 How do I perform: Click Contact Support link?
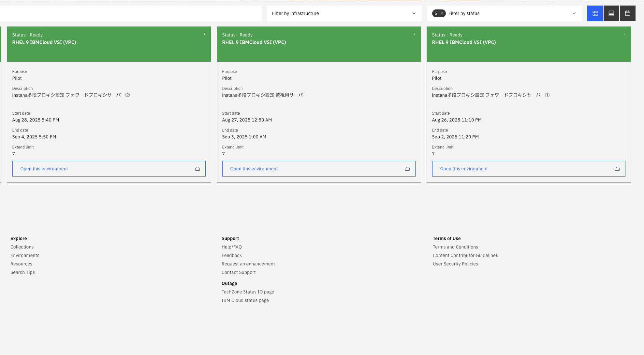click(x=239, y=272)
